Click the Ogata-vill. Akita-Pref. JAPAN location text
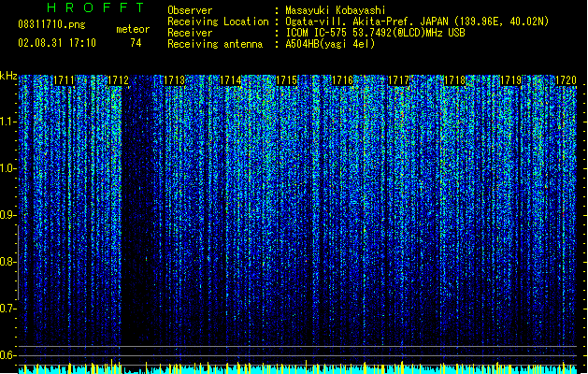 click(417, 22)
